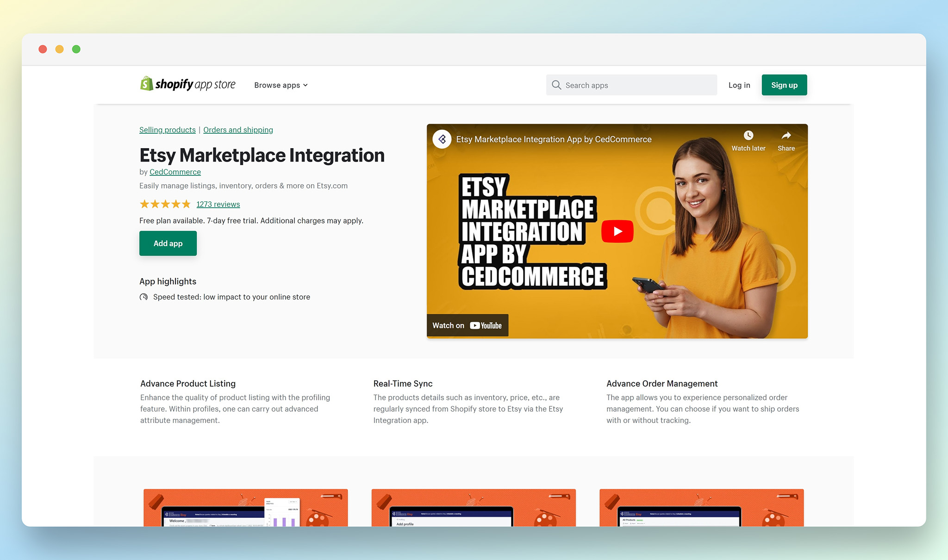
Task: Click the Search apps input field
Action: click(638, 85)
